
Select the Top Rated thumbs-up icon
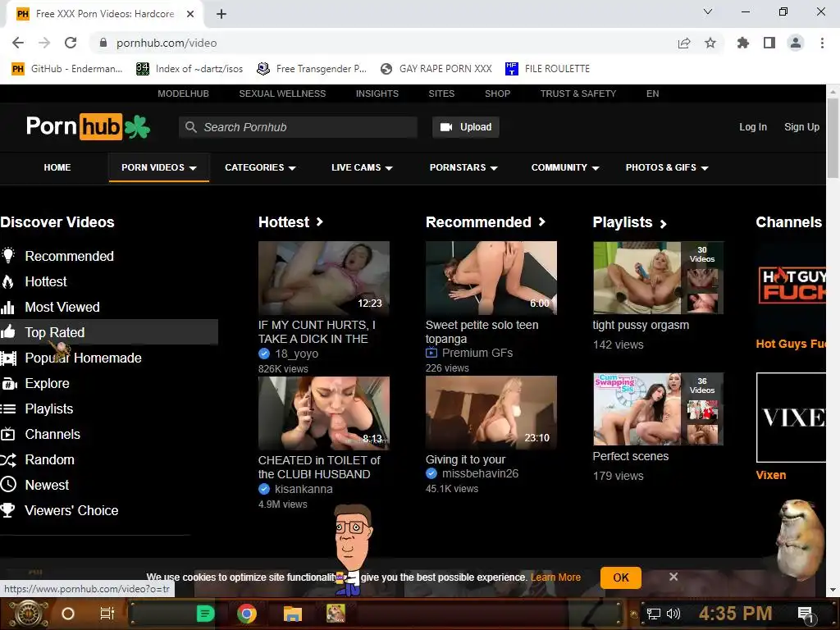pos(8,332)
